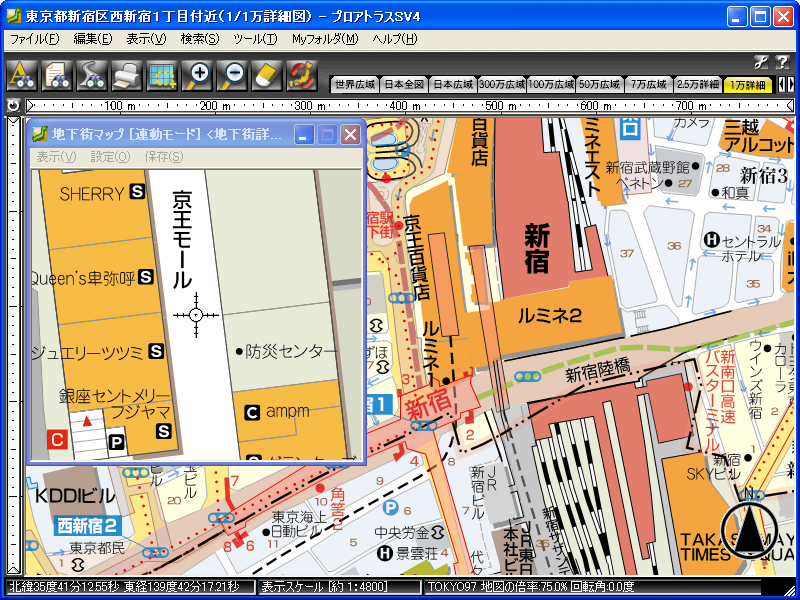The height and width of the screenshot is (600, 800).
Task: Open settings via the wrench icon
Action: tap(761, 62)
